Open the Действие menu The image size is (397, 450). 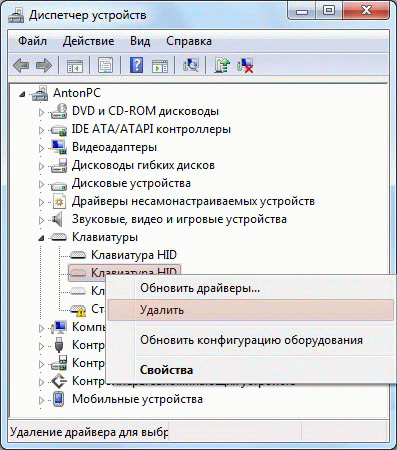click(88, 41)
